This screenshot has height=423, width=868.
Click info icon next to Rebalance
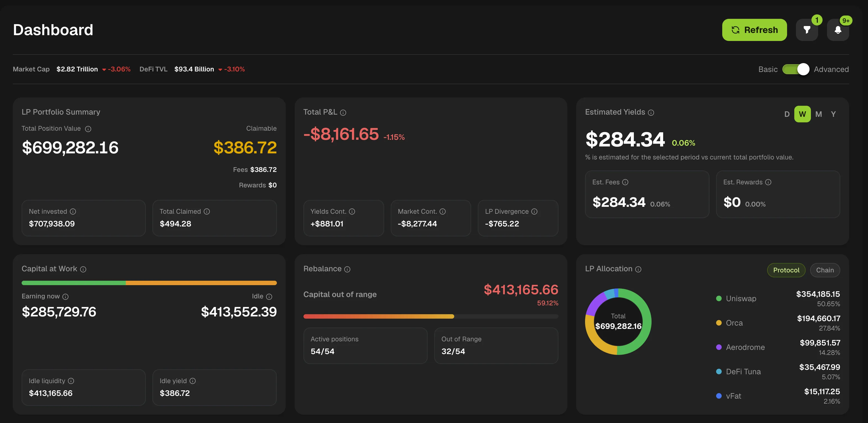click(x=348, y=269)
